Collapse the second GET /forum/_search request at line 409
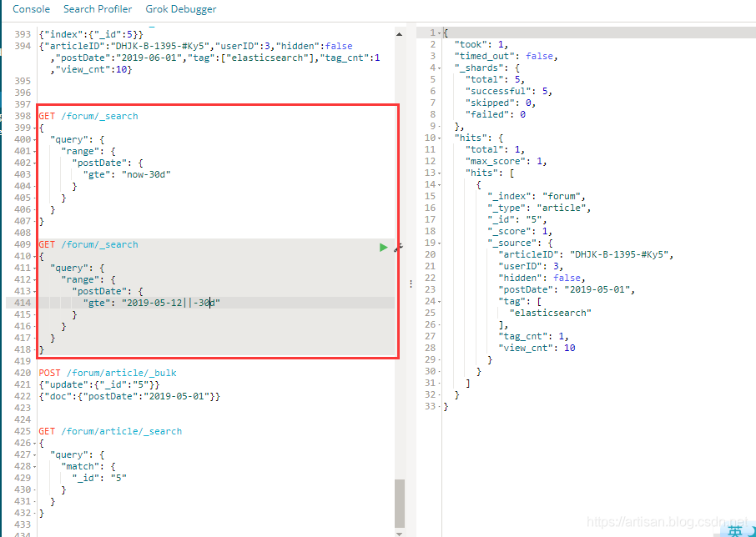This screenshot has height=537, width=756. (34, 255)
